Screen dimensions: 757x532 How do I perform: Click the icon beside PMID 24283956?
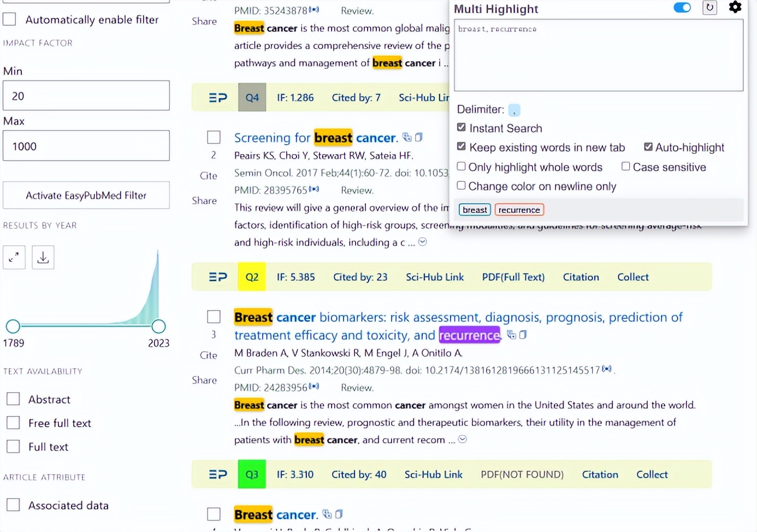(314, 387)
